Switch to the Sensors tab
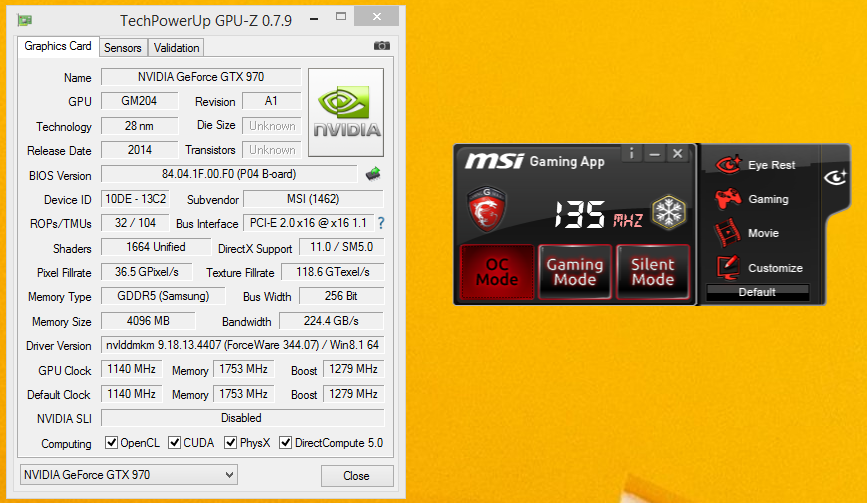867x503 pixels. (x=123, y=48)
